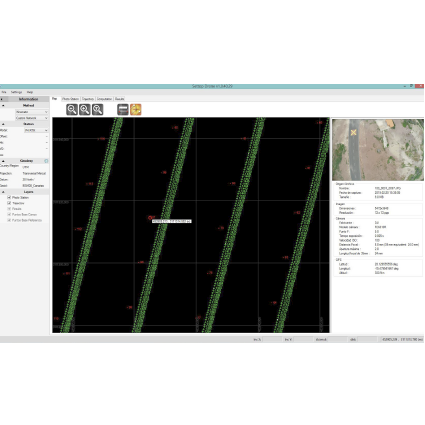Click the Geoid value text
Image resolution: width=425 pixels, height=425 pixels.
point(33,186)
